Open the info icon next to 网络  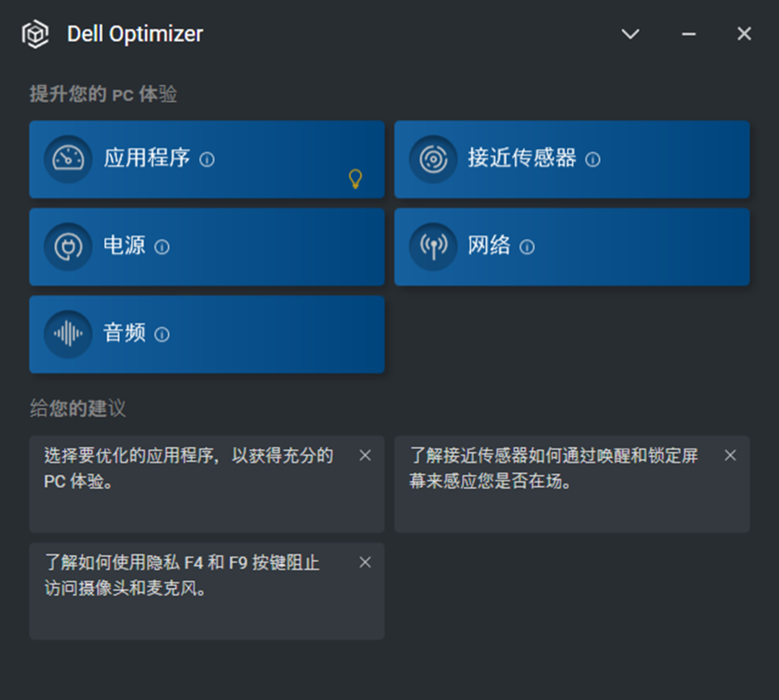tap(527, 247)
